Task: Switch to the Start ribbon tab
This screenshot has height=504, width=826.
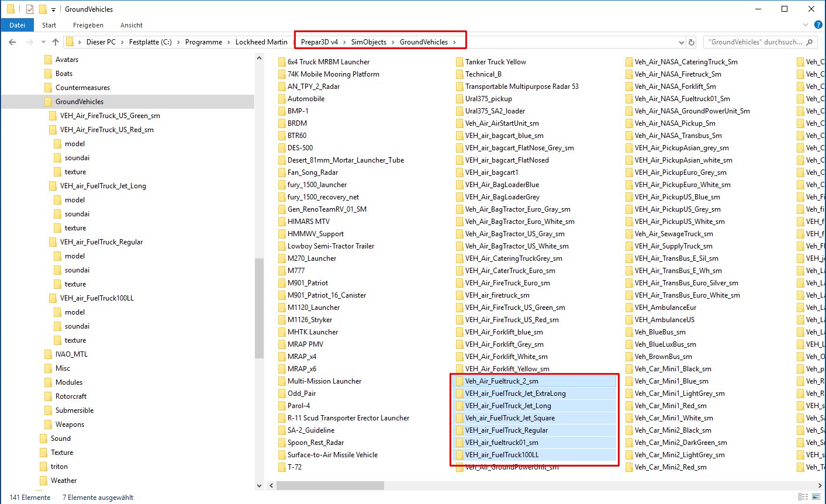Action: pyautogui.click(x=49, y=25)
